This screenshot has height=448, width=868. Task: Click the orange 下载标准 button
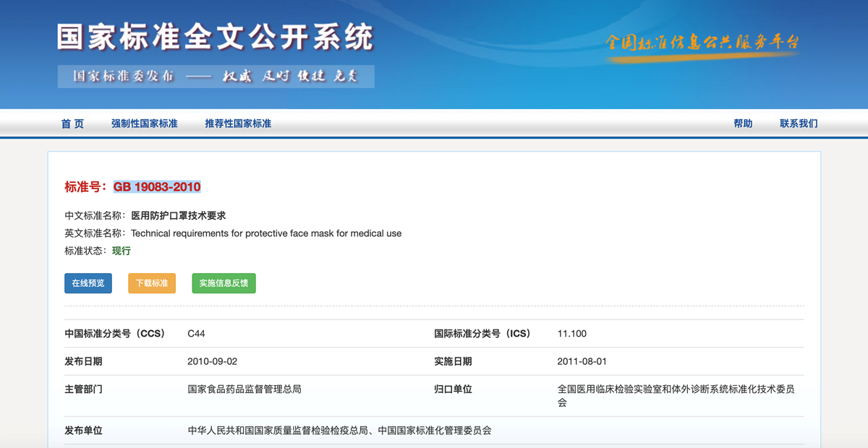tap(152, 283)
